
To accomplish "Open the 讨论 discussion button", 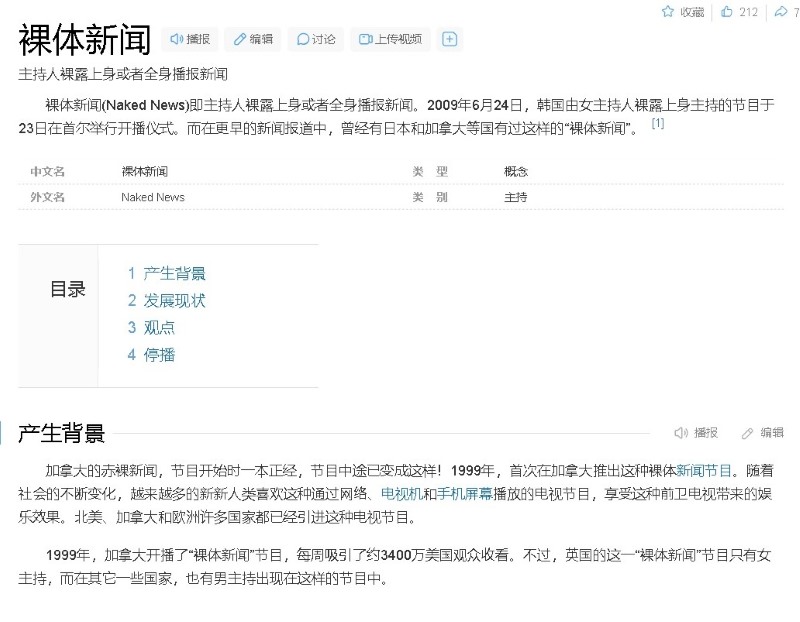I will (315, 39).
